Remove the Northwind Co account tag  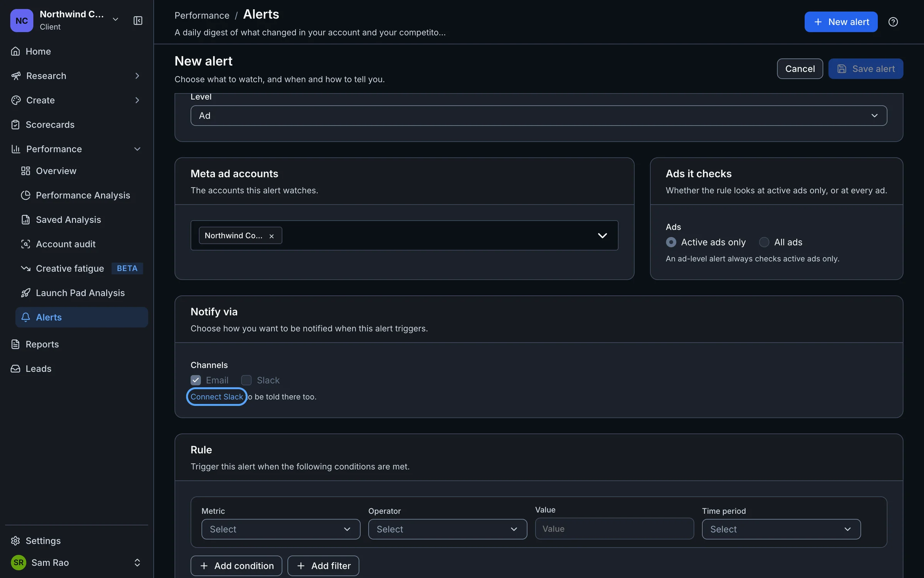pyautogui.click(x=271, y=236)
